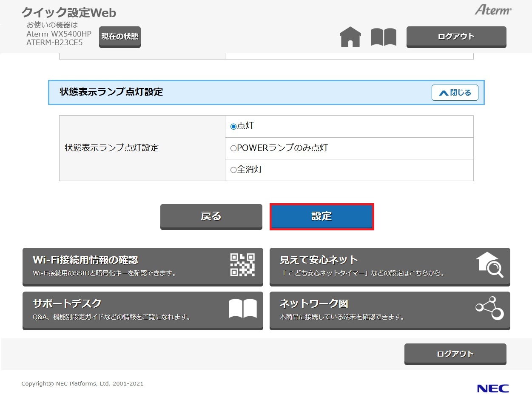Go to the home page icon
Image resolution: width=532 pixels, height=397 pixels.
[350, 37]
